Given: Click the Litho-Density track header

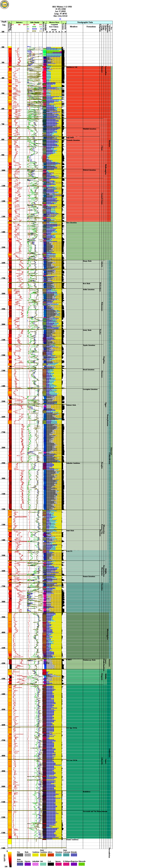Looking at the screenshot, I should 35,22.
